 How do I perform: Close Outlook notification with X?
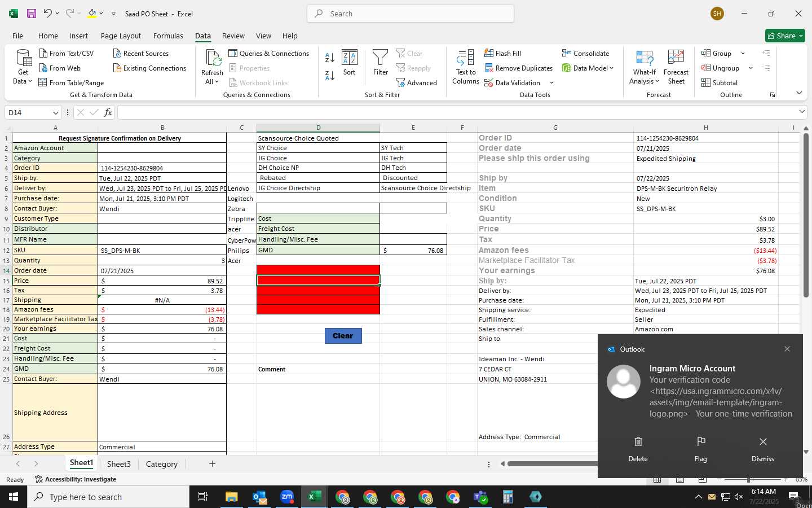click(787, 349)
